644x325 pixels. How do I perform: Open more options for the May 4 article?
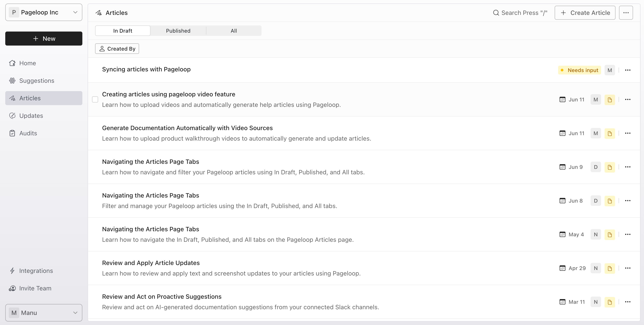(x=628, y=235)
